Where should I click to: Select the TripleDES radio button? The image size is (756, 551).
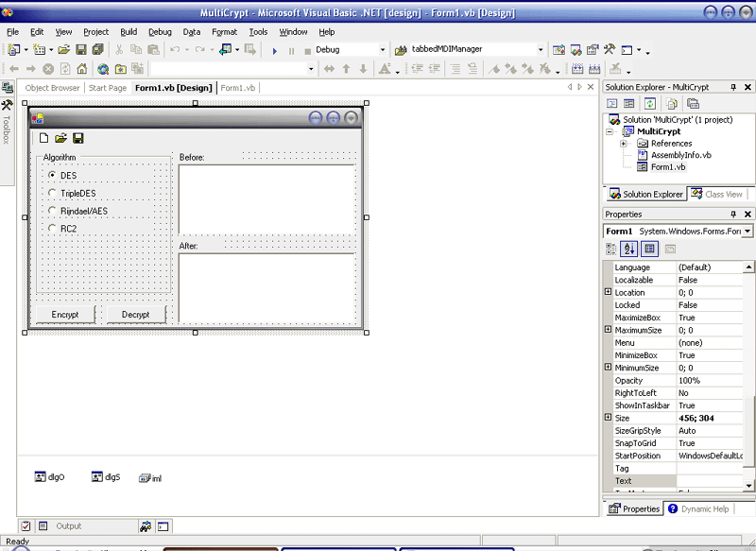pos(53,193)
